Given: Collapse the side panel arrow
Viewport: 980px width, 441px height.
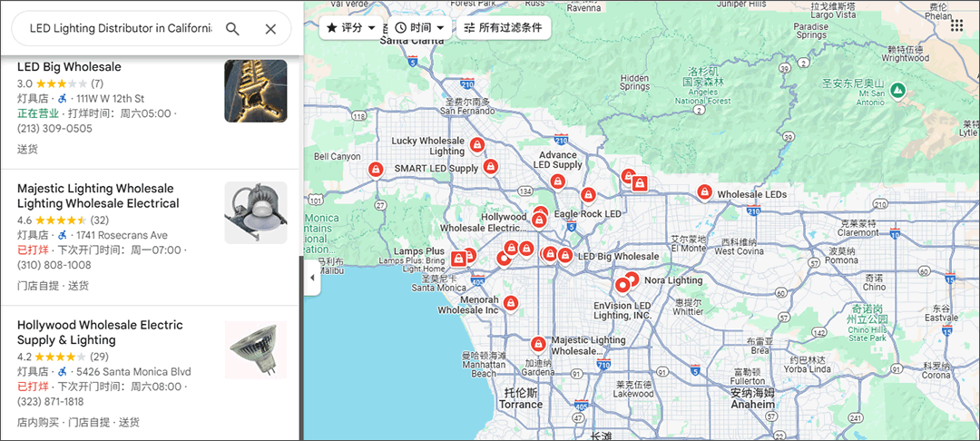Looking at the screenshot, I should [x=312, y=278].
